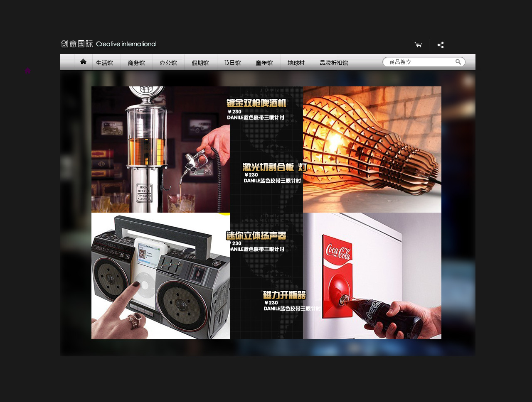Open the 商务馆 menu item
This screenshot has height=402, width=532.
136,63
